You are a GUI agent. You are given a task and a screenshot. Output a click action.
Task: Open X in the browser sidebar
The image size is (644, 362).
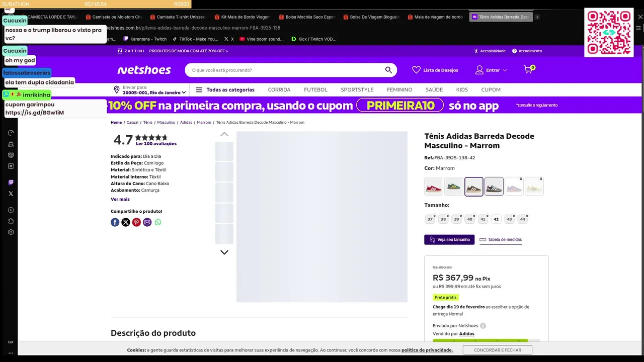11,194
